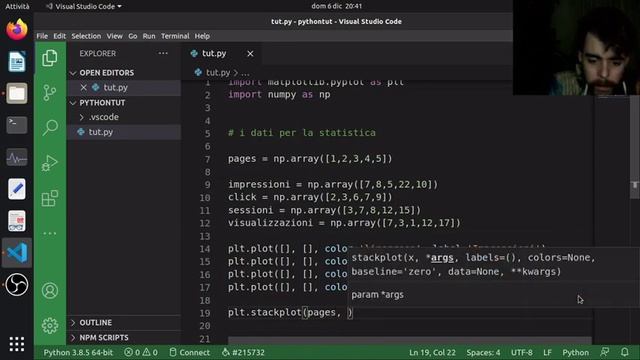Screen dimensions: 640x360
Task: Open System Monitor from the dock
Action: click(x=17, y=157)
